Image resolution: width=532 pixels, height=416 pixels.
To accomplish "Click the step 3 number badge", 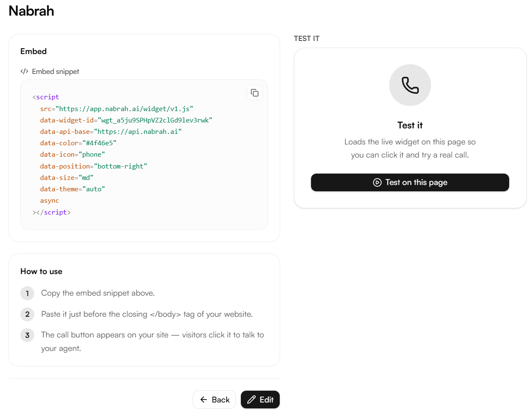I will click(x=27, y=335).
